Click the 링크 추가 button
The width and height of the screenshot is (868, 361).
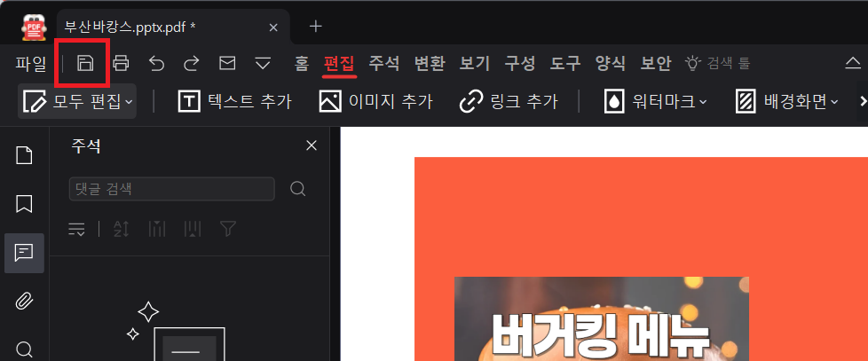pos(509,102)
